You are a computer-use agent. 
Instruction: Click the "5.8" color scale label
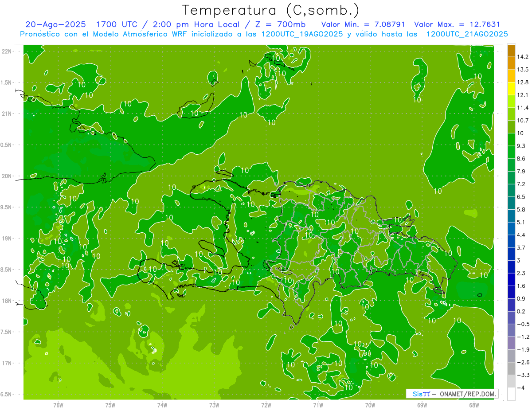[521, 210]
